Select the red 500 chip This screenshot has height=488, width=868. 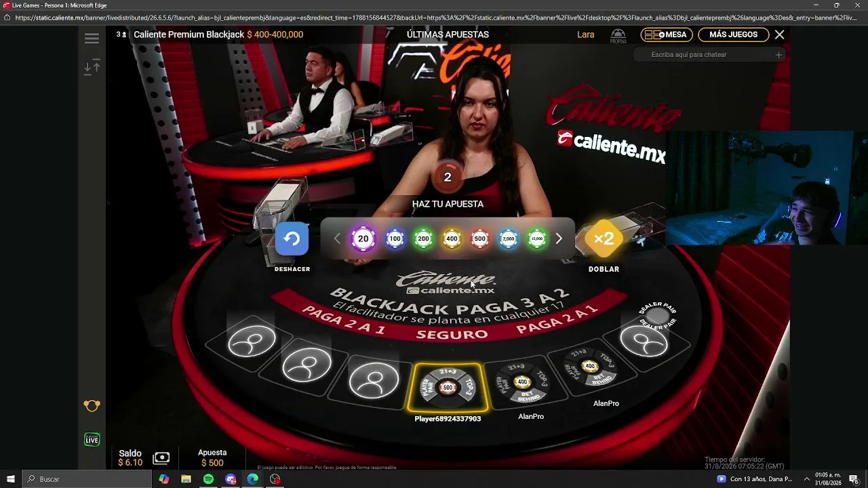480,239
